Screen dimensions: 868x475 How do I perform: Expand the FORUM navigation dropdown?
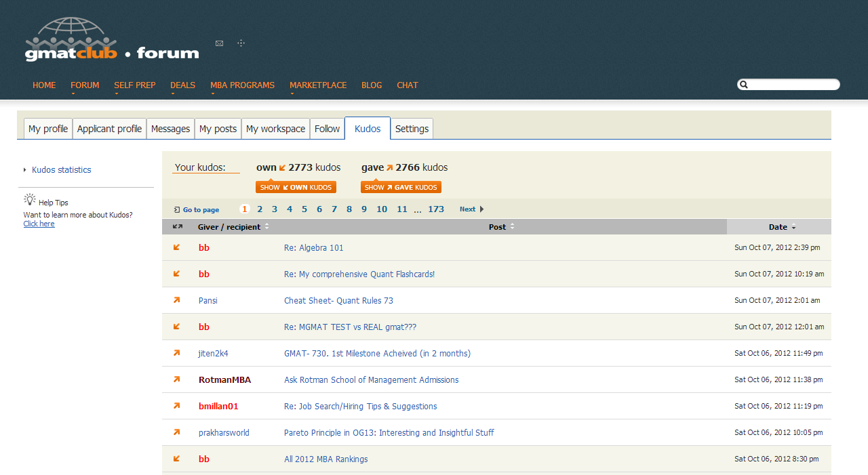[x=85, y=86]
